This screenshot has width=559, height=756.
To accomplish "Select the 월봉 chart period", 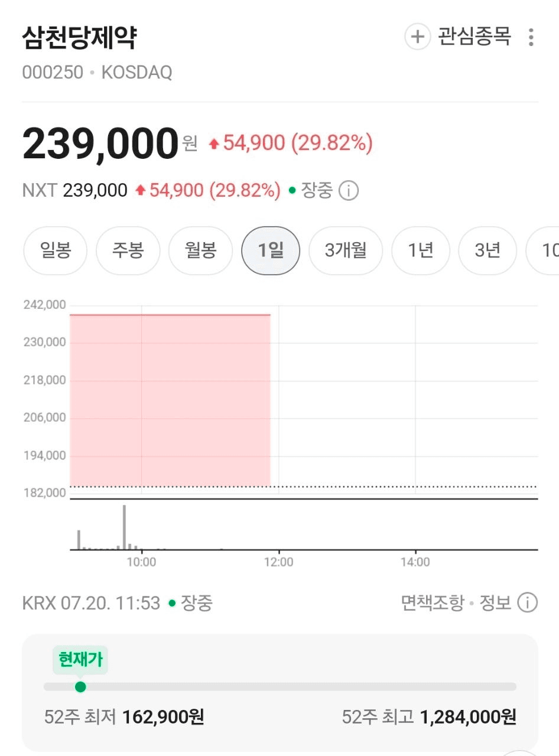I will tap(200, 250).
